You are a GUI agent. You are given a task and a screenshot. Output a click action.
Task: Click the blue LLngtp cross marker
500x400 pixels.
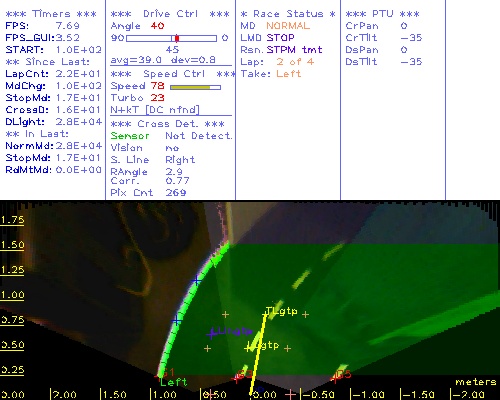[211, 333]
